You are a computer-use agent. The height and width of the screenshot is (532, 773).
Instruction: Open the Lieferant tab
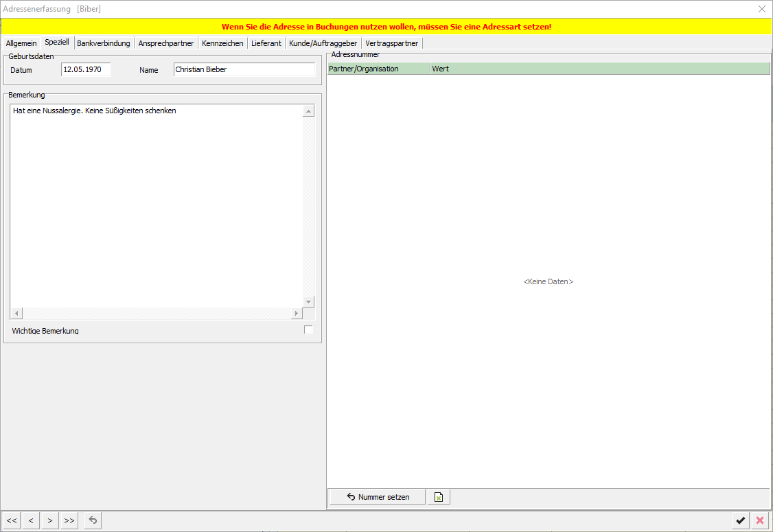[x=266, y=43]
